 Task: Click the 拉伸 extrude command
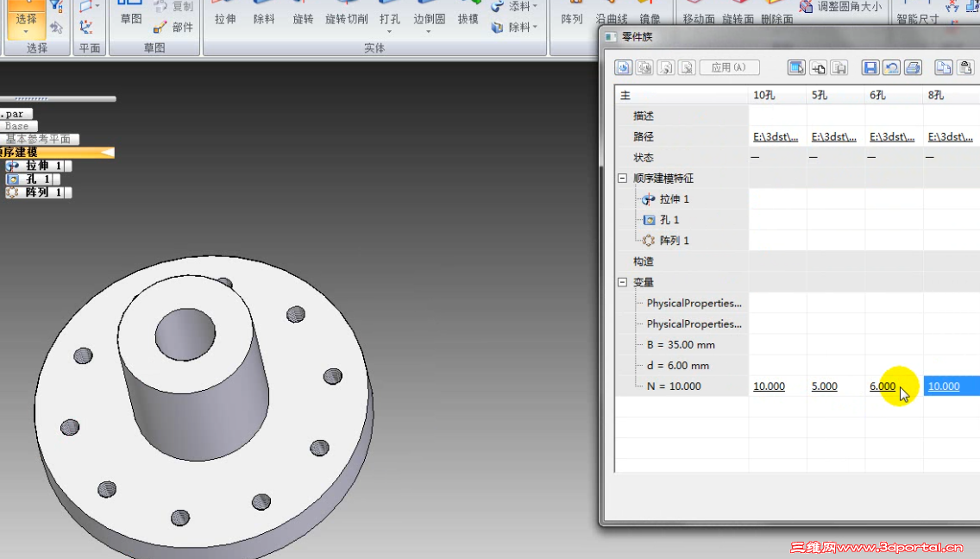[225, 14]
